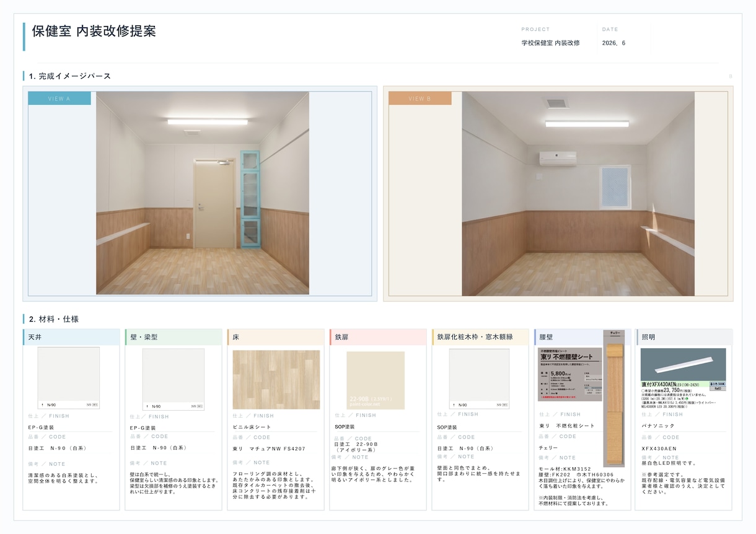Select the ivory 22-90B color swatch

376,380
